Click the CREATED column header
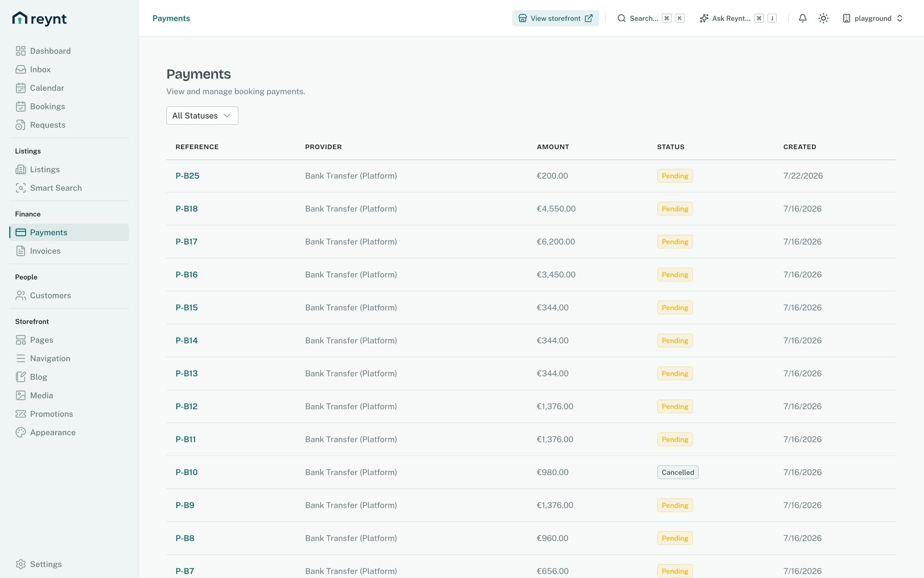This screenshot has width=924, height=578. click(799, 147)
